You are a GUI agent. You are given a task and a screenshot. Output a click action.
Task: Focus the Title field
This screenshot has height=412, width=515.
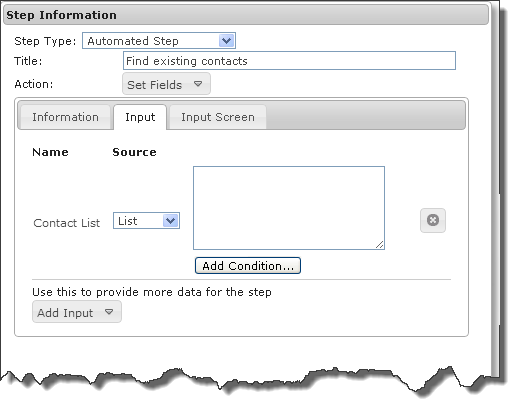(x=289, y=61)
